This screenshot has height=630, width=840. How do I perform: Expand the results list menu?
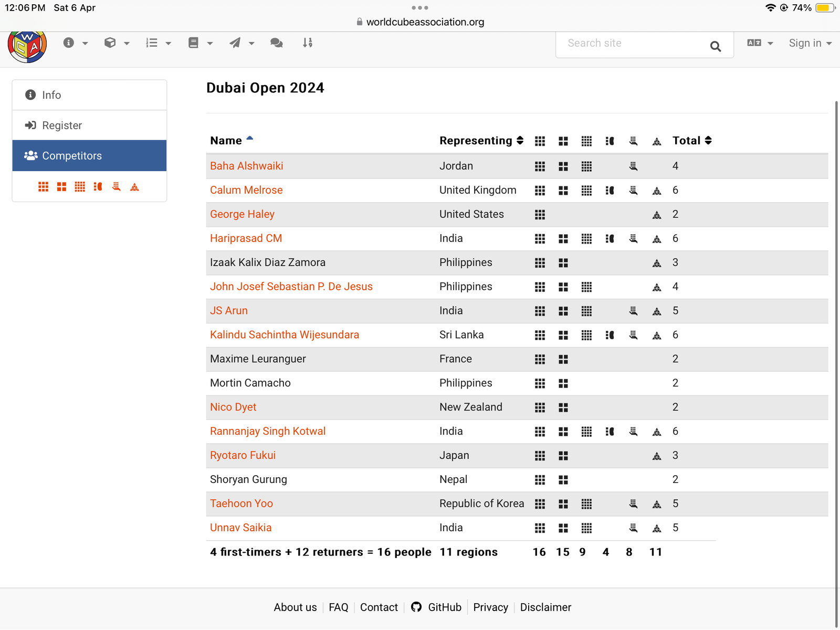click(x=158, y=43)
